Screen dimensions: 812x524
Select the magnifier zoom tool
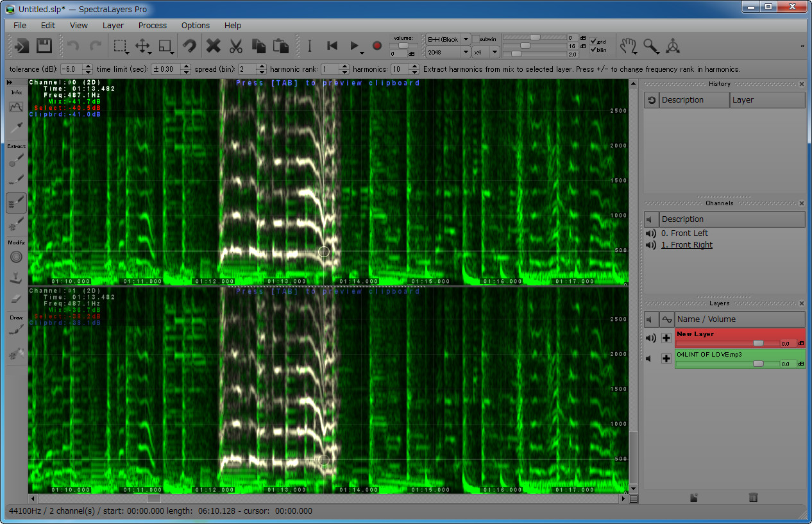coord(651,46)
